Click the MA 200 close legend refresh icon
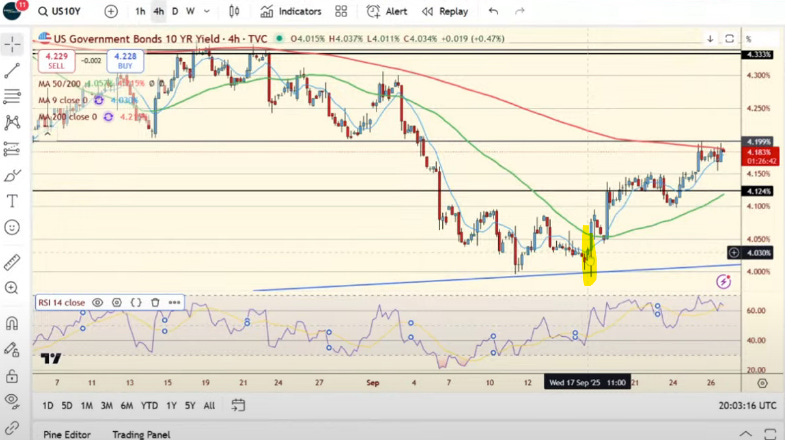This screenshot has width=785, height=440. 108,117
